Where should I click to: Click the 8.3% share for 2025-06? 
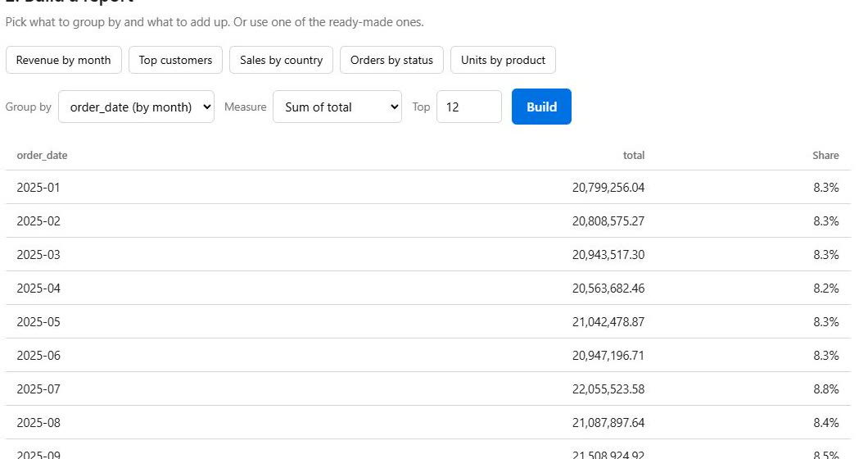point(826,356)
